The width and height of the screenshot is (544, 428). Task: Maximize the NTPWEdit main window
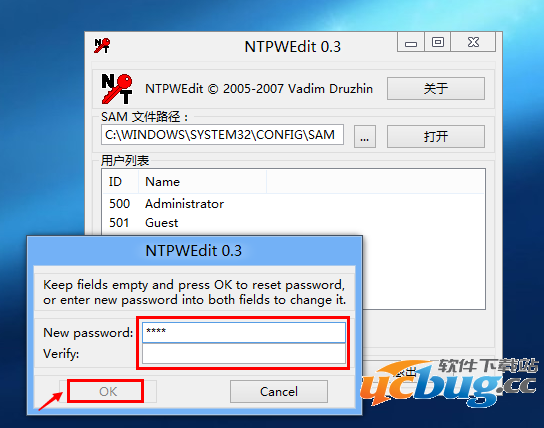437,42
